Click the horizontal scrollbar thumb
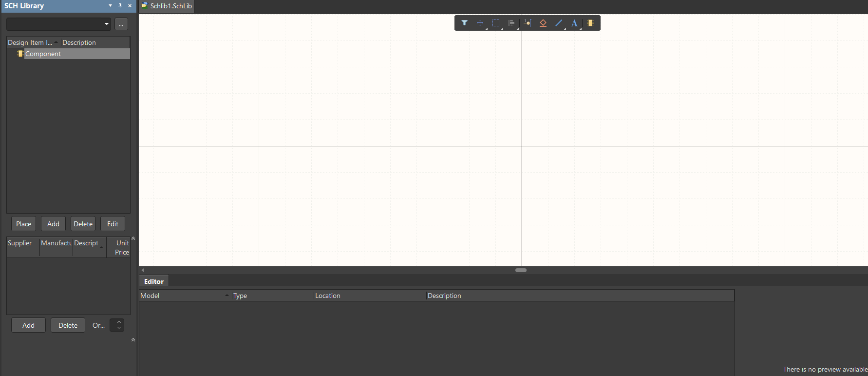This screenshot has width=868, height=376. click(521, 270)
